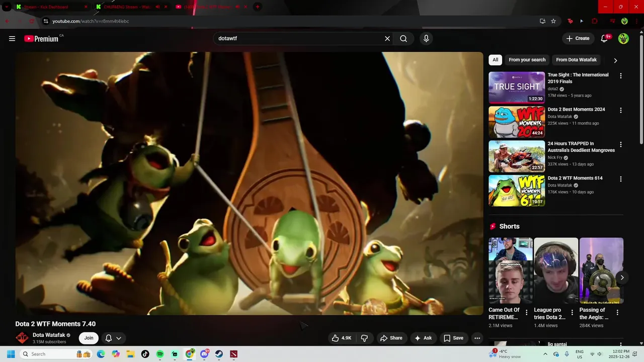This screenshot has height=362, width=644.
Task: Open TikTok from taskbar
Action: (145, 354)
